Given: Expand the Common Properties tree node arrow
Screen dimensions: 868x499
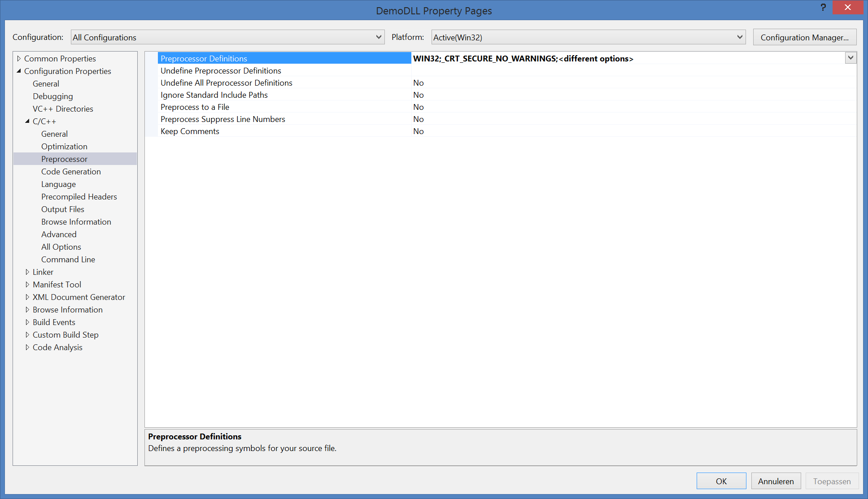Looking at the screenshot, I should click(x=19, y=58).
